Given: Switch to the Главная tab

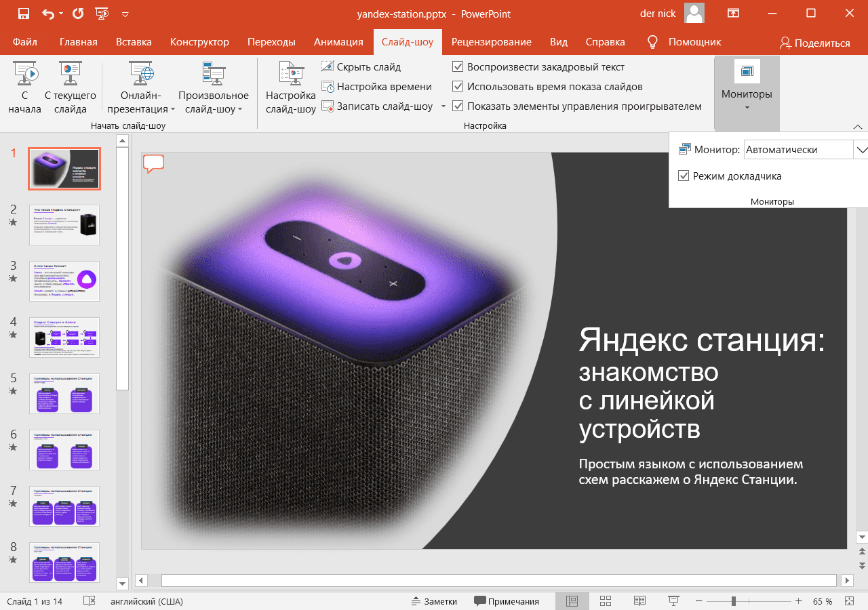Looking at the screenshot, I should [x=79, y=42].
